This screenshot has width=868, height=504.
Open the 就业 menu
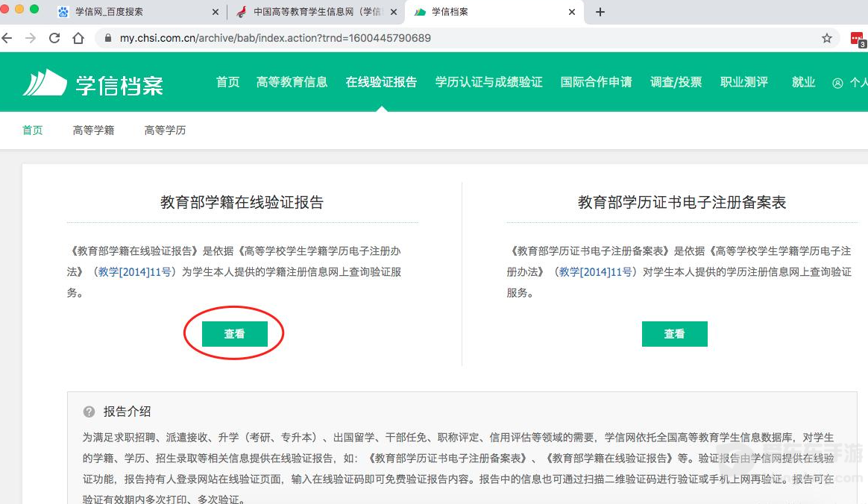(x=803, y=82)
